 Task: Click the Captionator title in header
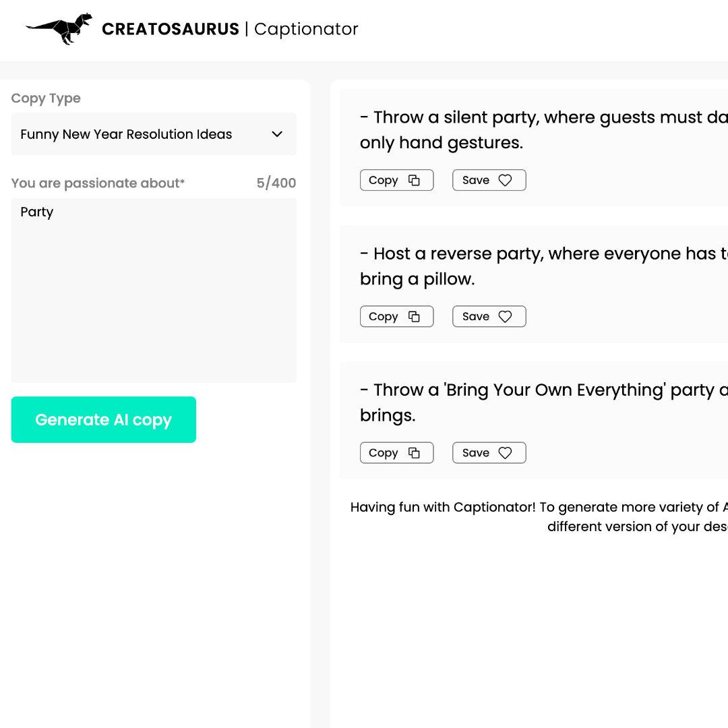307,29
